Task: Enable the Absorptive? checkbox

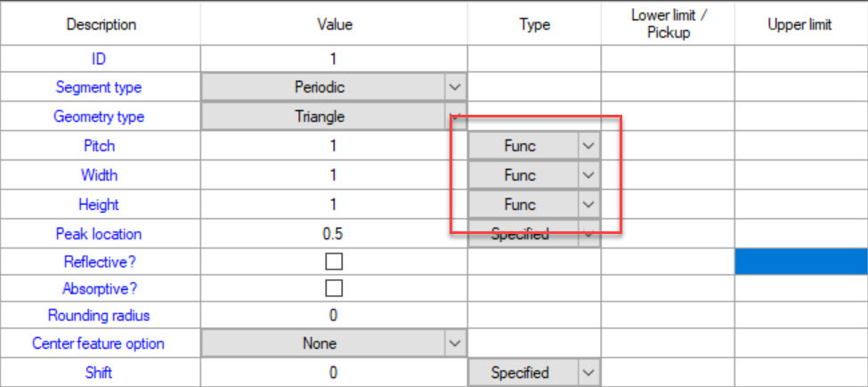Action: [334, 288]
